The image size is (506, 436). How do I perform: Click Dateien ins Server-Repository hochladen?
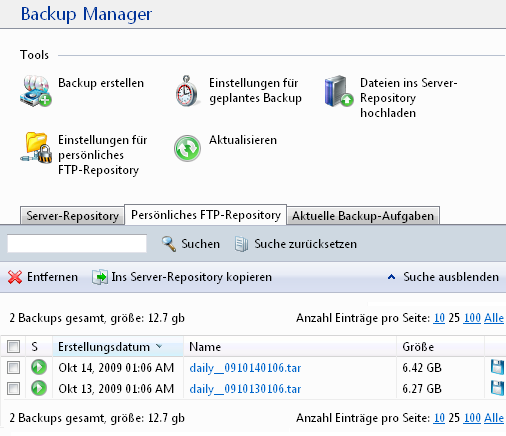408,98
